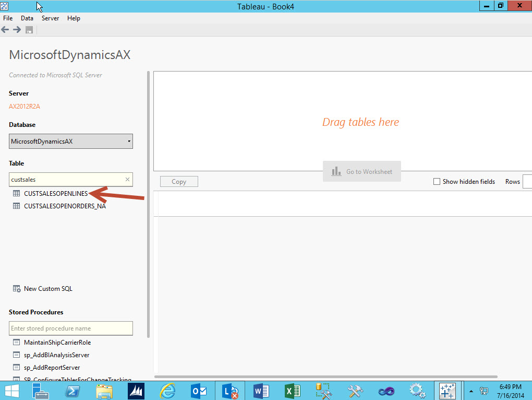The height and width of the screenshot is (400, 532).
Task: Open Word from the taskbar
Action: (261, 391)
